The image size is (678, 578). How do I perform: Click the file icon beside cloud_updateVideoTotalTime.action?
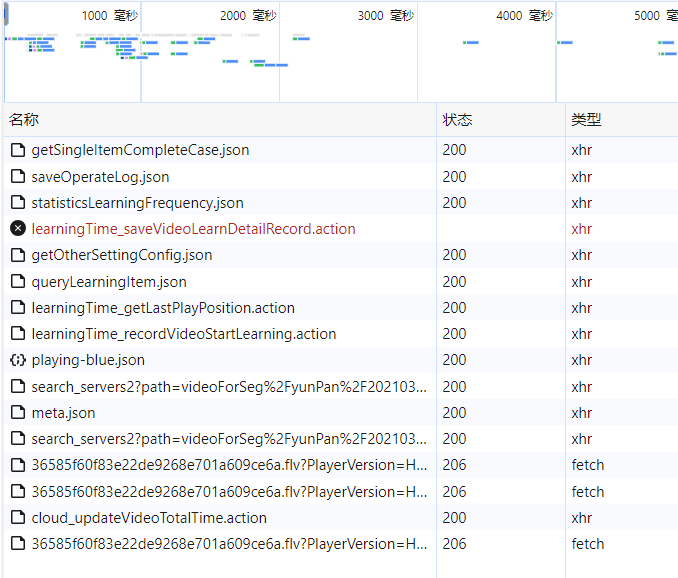[18, 518]
